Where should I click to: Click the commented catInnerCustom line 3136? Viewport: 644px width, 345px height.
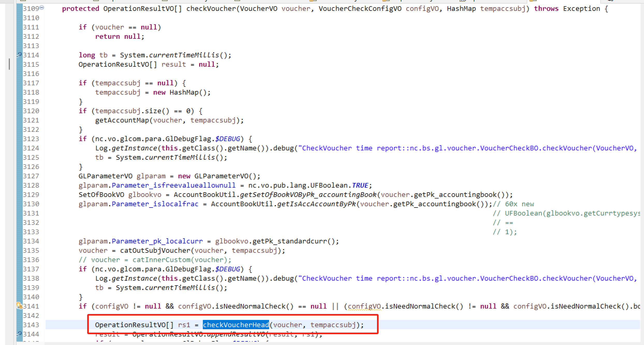click(x=155, y=260)
